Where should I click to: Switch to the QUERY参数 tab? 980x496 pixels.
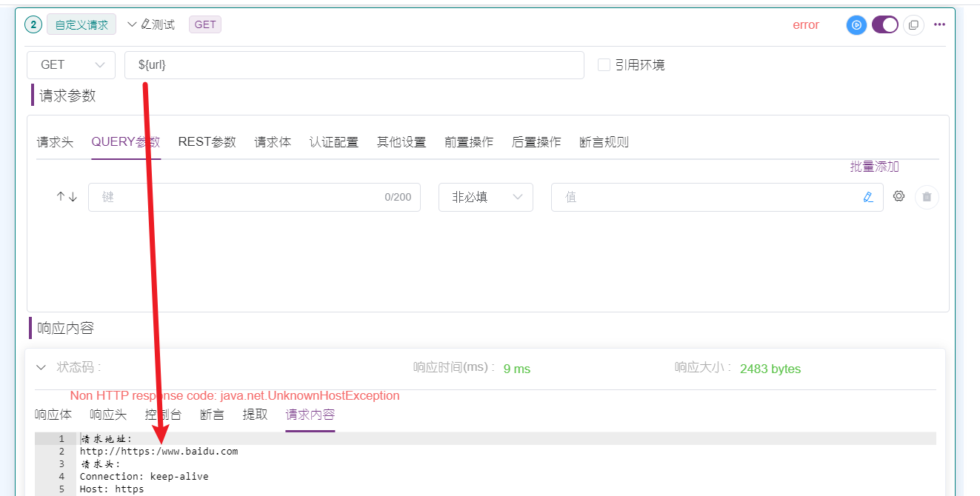[126, 142]
